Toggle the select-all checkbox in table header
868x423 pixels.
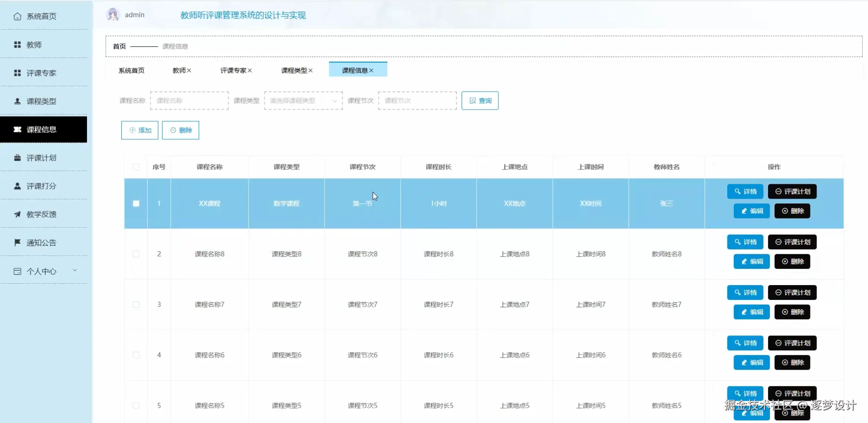pos(136,167)
